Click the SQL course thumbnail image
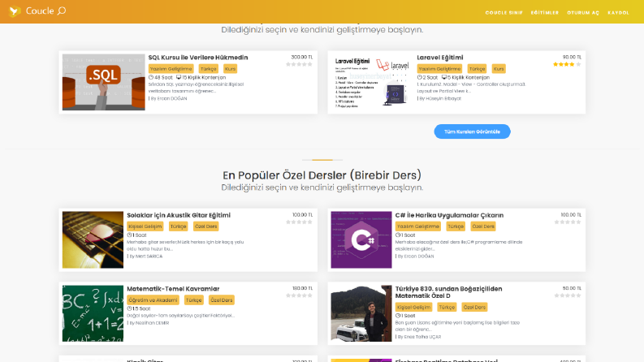The width and height of the screenshot is (644, 362). pos(103,82)
